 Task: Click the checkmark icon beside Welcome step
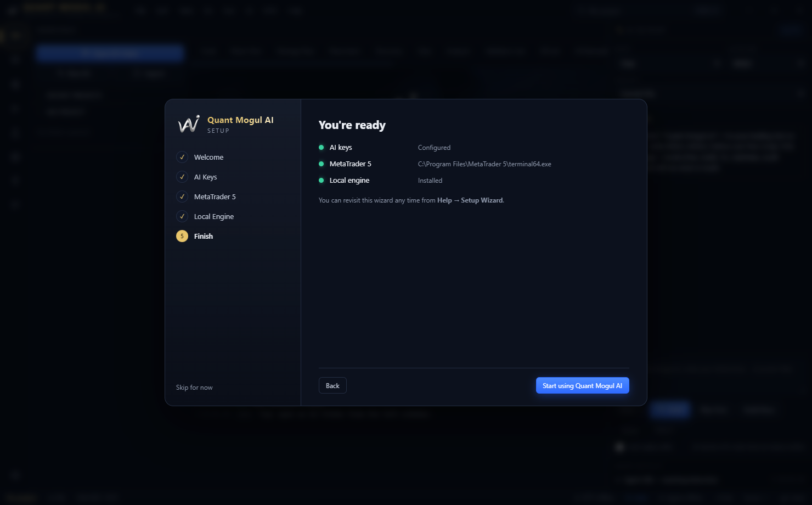coord(182,157)
